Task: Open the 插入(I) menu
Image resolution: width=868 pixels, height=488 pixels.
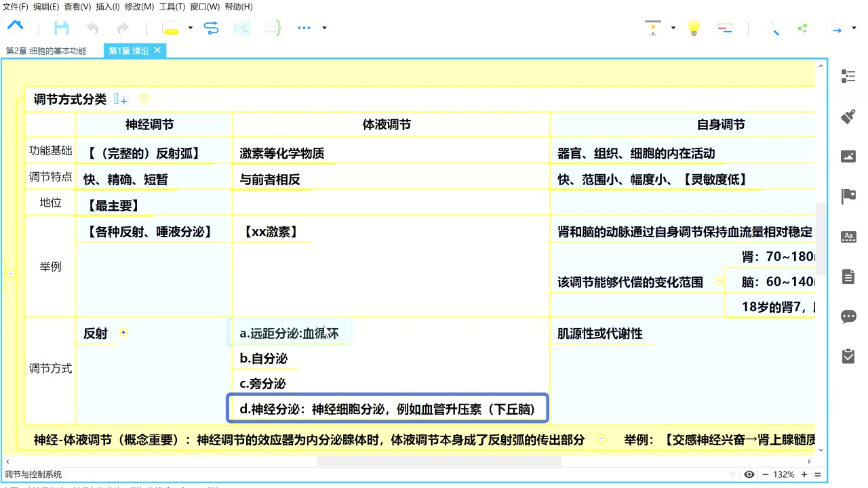Action: click(108, 7)
